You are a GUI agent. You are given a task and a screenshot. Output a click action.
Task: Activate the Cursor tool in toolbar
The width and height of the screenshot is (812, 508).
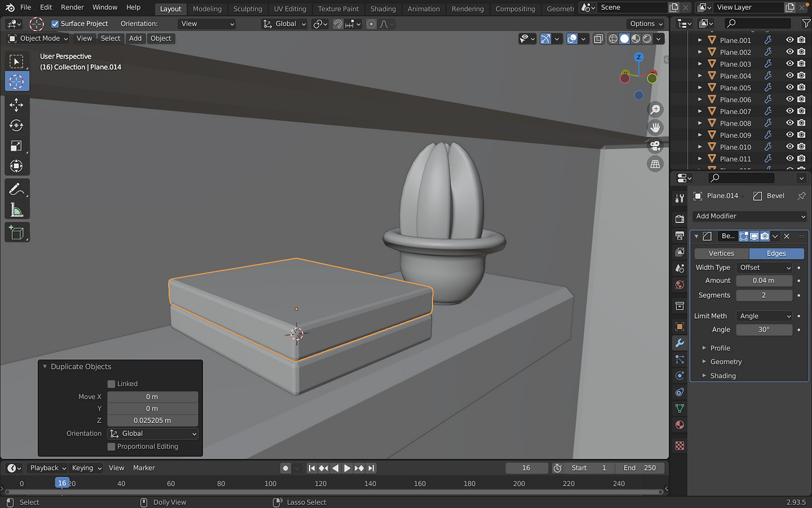click(16, 81)
